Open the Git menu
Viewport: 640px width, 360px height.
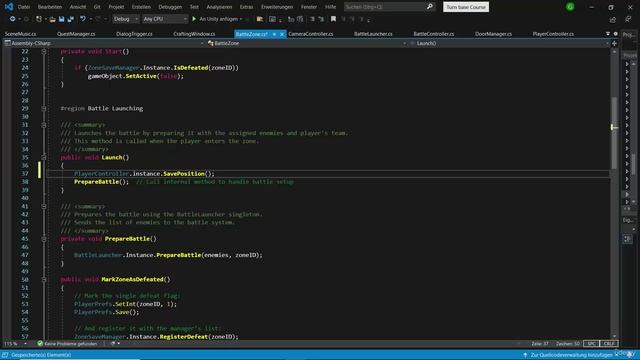(x=97, y=7)
